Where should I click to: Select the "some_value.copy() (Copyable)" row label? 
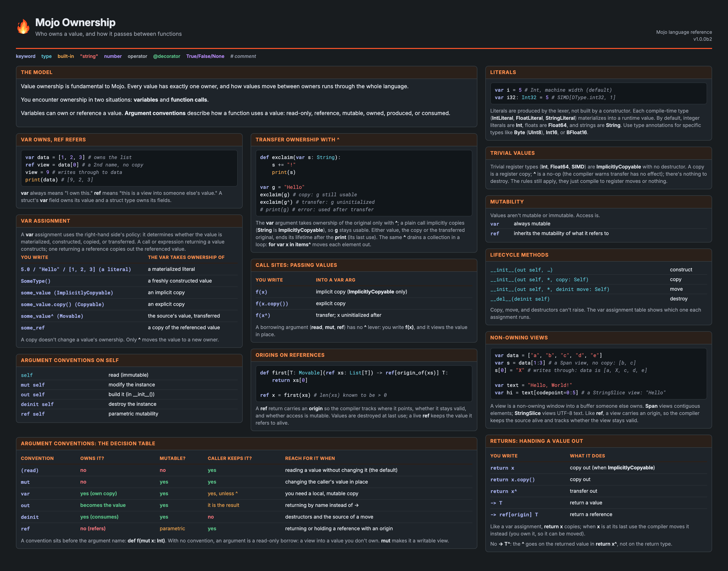(x=63, y=304)
